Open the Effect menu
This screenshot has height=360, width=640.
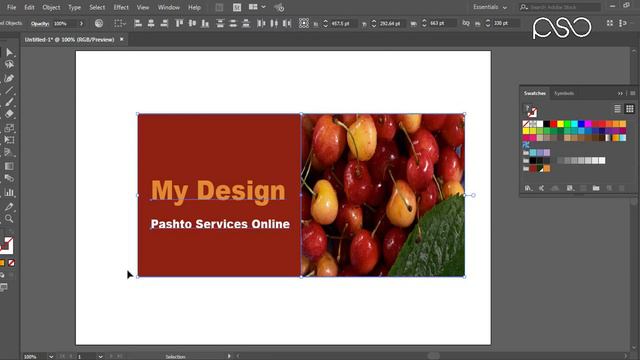(x=121, y=7)
